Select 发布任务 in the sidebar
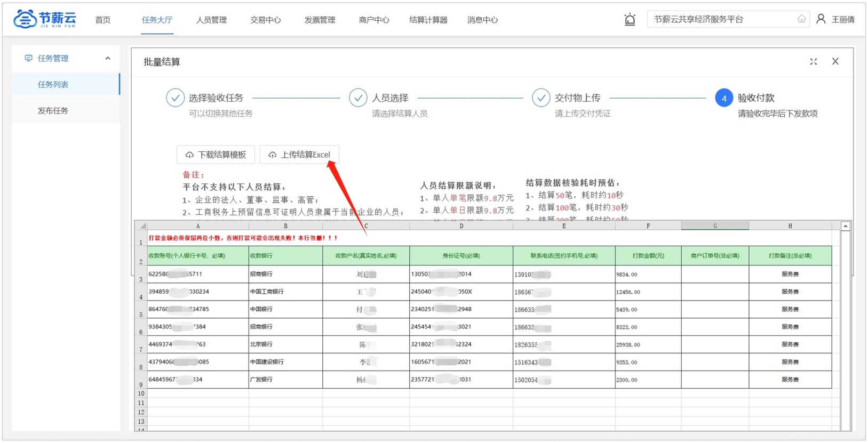 (x=53, y=110)
